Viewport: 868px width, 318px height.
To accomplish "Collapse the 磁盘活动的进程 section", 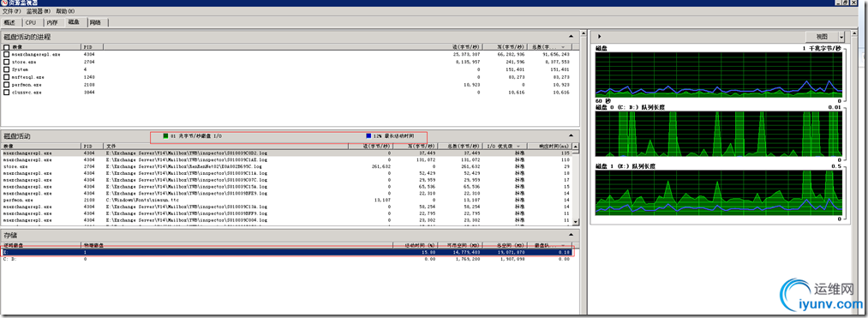I will tap(571, 36).
